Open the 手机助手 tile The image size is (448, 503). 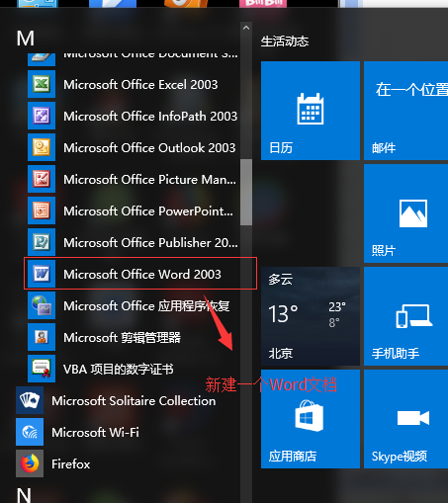click(x=405, y=316)
